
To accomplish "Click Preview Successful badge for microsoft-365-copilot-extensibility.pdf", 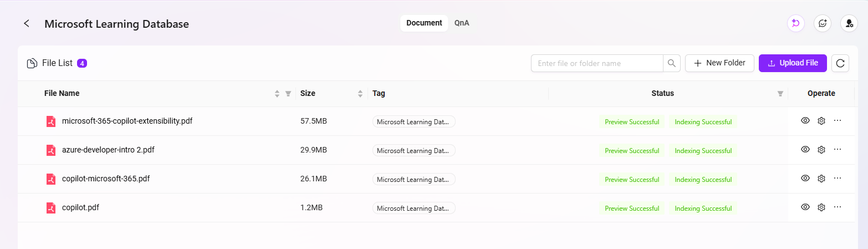I will [632, 122].
